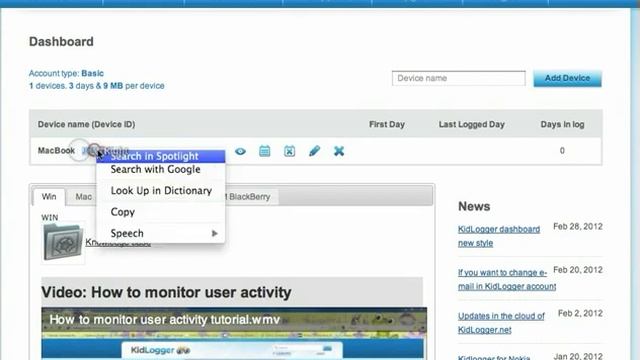This screenshot has height=360, width=640.
Task: Open KidLogger dashboard new style news link
Action: click(x=499, y=236)
